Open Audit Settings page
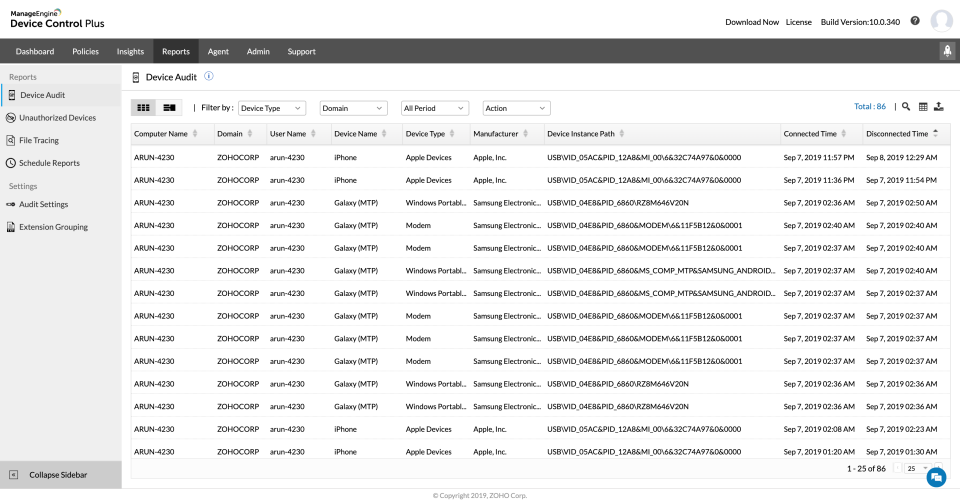The height and width of the screenshot is (502, 960). pyautogui.click(x=43, y=204)
